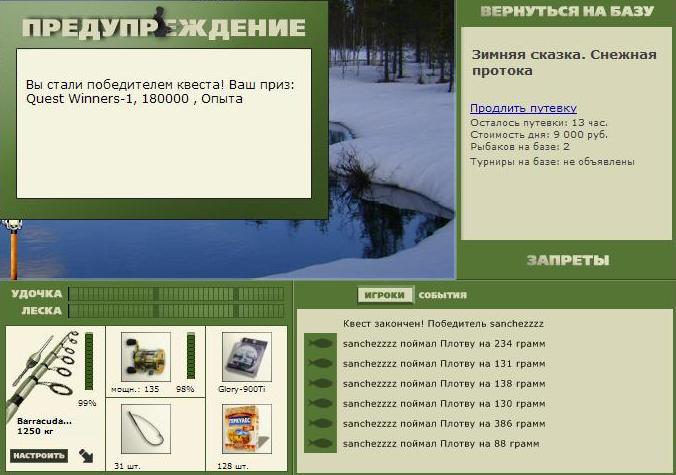
Task: Click the УДОЧКА tension bar
Action: pos(176,294)
